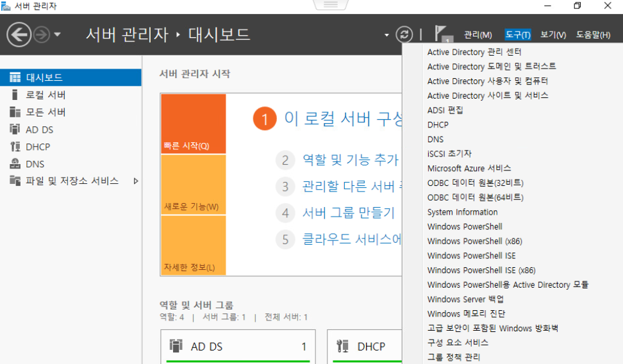The height and width of the screenshot is (364, 623).
Task: Open the navigation history dropdown arrow
Action: (57, 35)
